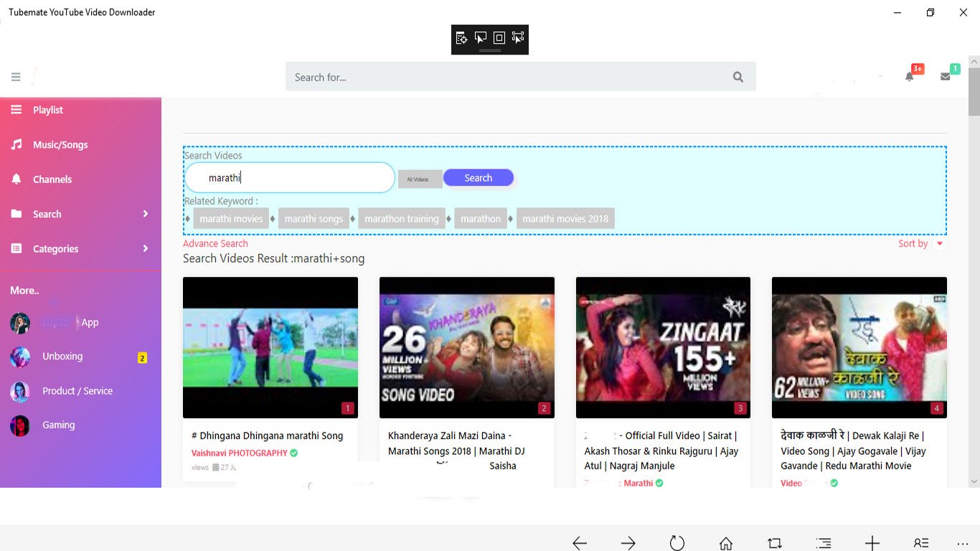Go back using the bottom arrow
The width and height of the screenshot is (980, 551).
point(580,543)
